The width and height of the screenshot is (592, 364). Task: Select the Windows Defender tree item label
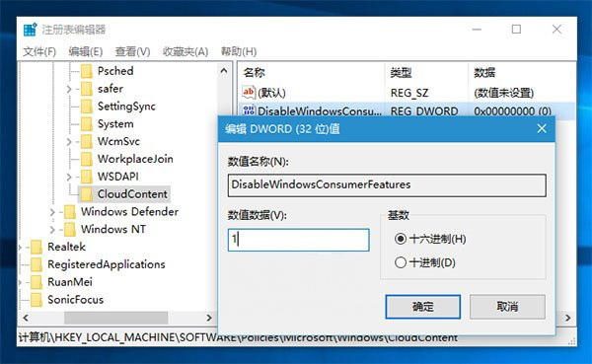(129, 211)
